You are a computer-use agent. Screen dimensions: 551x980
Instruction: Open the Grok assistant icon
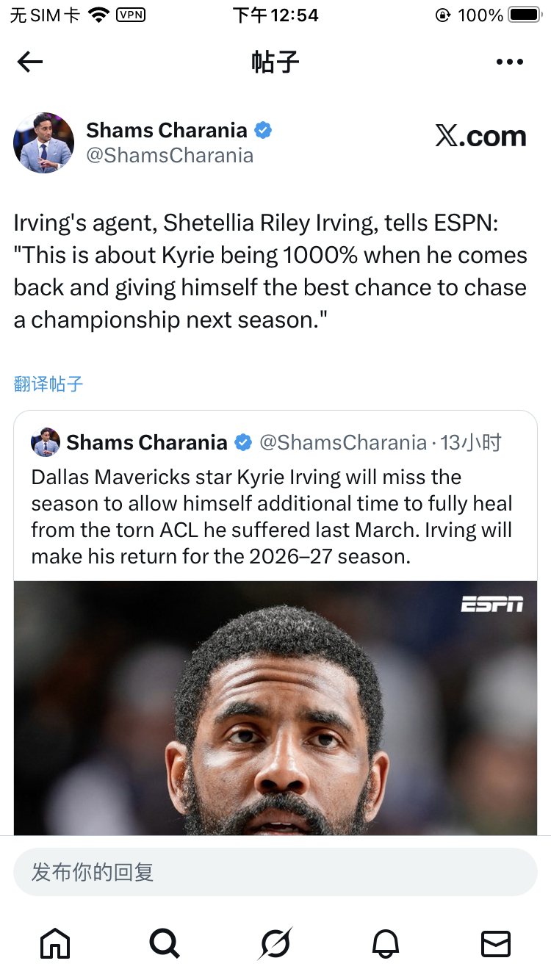(x=275, y=944)
